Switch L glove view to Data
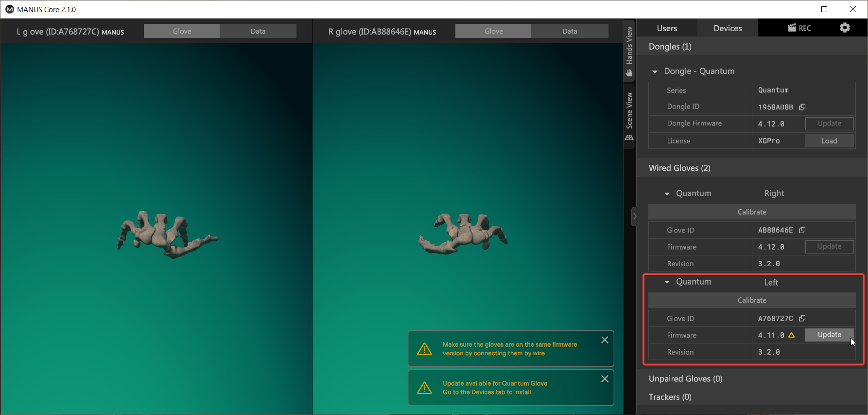 click(x=258, y=31)
